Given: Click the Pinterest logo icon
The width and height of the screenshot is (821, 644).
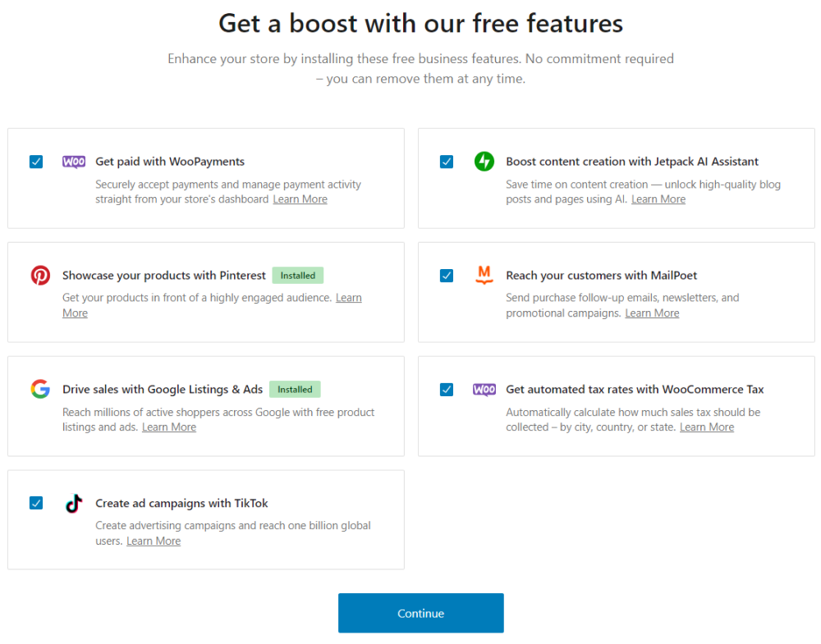Looking at the screenshot, I should pyautogui.click(x=40, y=275).
